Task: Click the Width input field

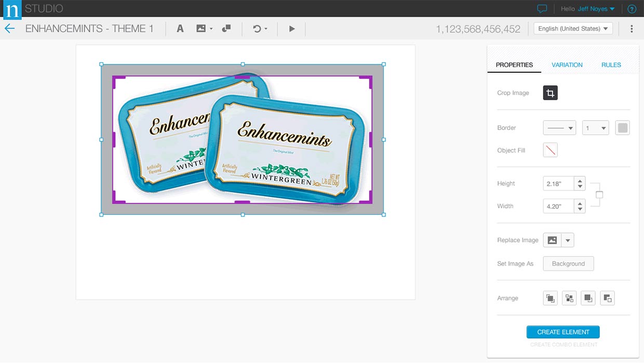Action: click(x=558, y=206)
